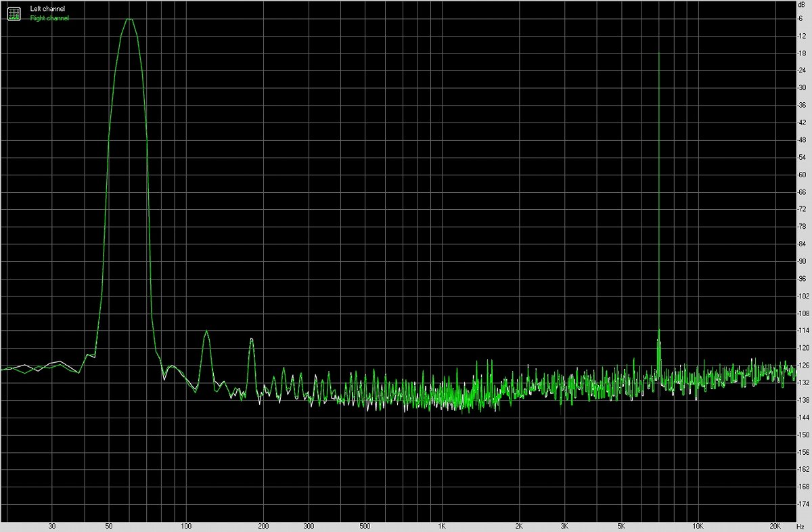Click the spectrum graph icon beside the legend
This screenshot has width=812, height=532.
click(14, 13)
